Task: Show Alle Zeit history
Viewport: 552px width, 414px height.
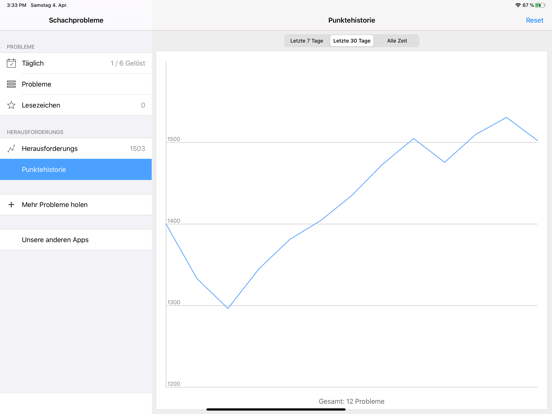Action: [397, 41]
